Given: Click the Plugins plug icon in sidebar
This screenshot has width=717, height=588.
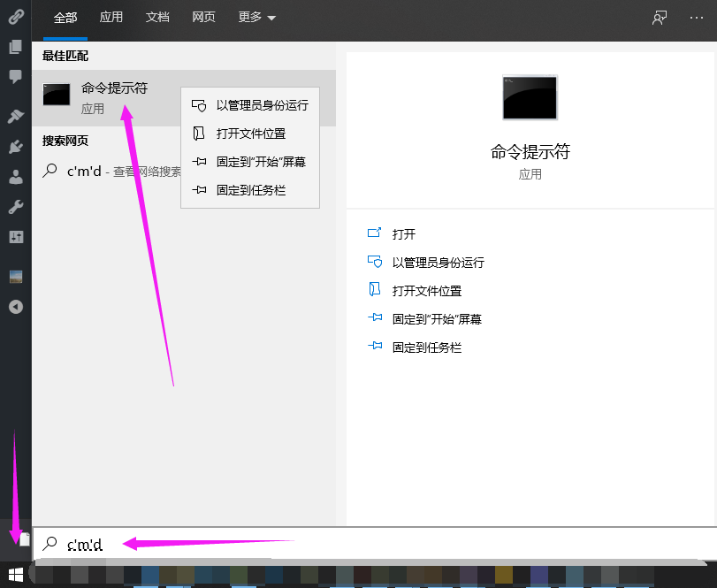Looking at the screenshot, I should 15,147.
